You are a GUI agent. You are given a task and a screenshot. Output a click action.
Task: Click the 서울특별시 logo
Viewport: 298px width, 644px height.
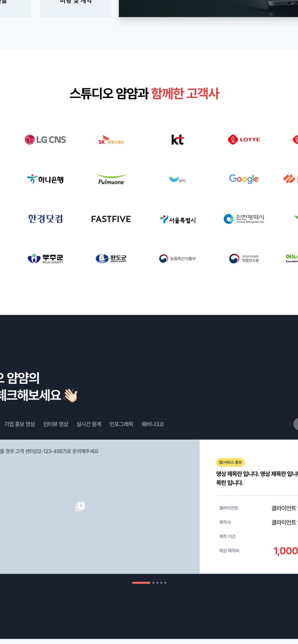(x=178, y=219)
